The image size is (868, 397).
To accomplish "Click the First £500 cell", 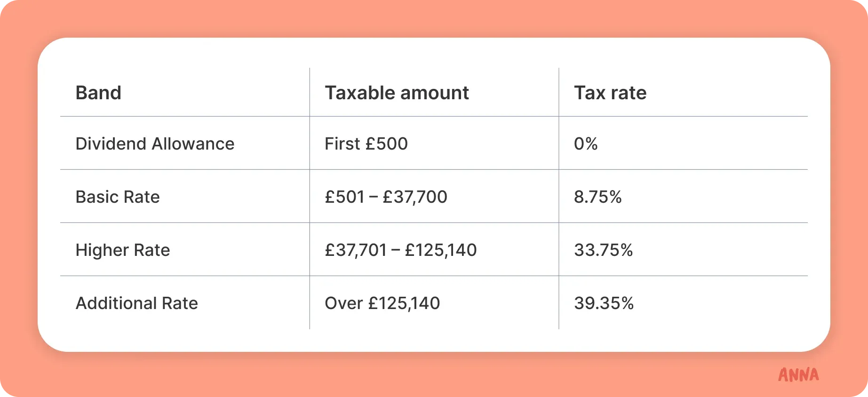I will tap(366, 143).
